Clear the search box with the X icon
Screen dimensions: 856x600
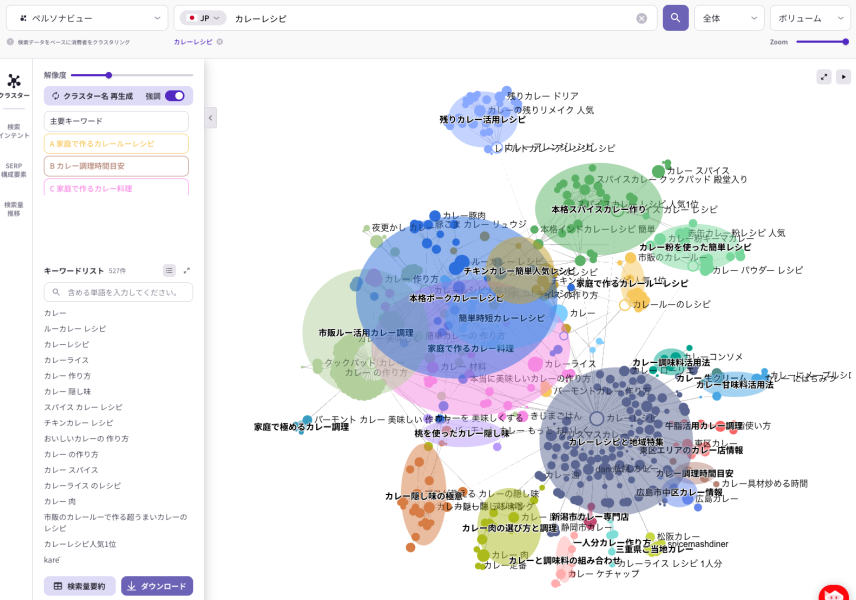tap(642, 18)
